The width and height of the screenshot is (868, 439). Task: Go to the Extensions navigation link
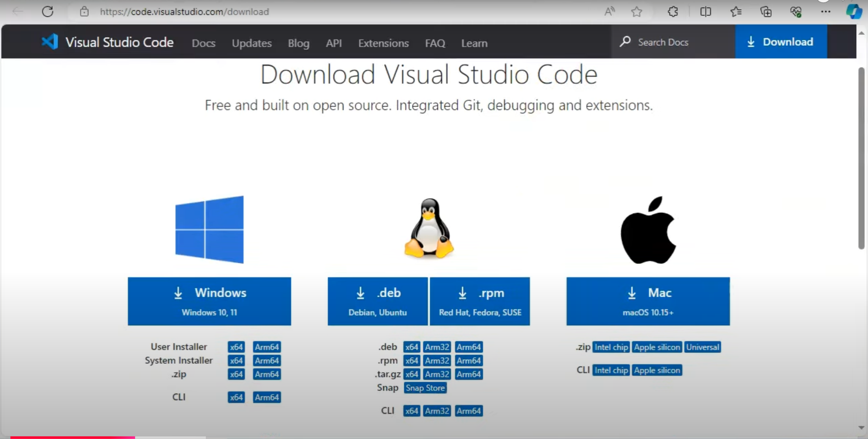point(383,43)
